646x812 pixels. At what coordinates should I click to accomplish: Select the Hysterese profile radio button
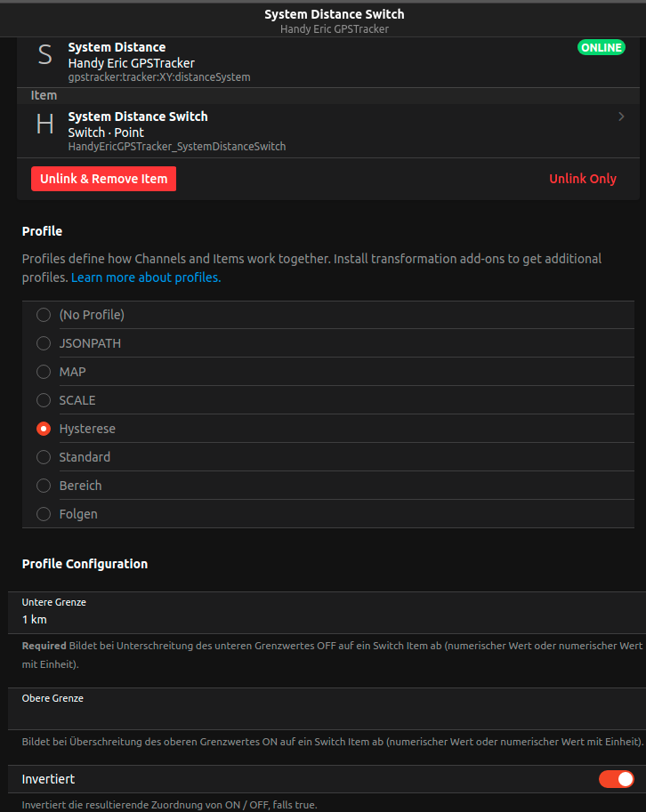point(44,429)
